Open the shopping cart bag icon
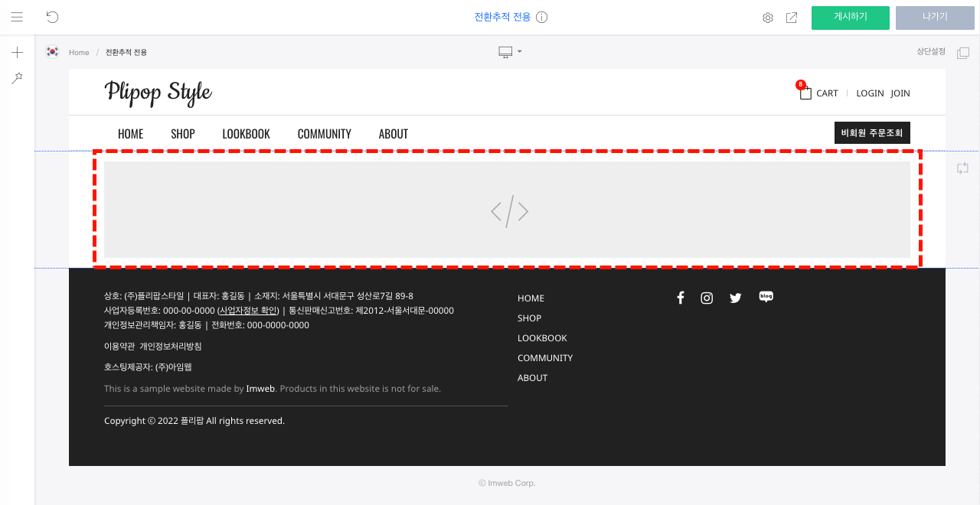 (x=805, y=93)
